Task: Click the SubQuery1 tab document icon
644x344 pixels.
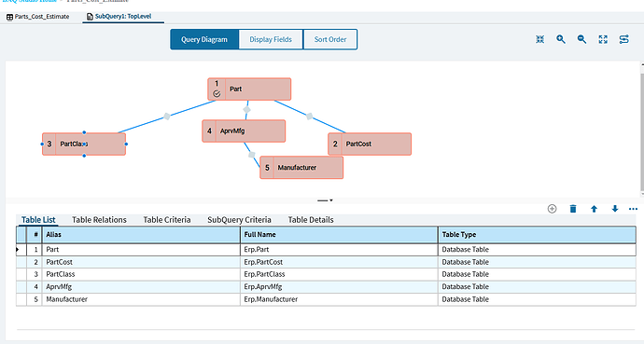Action: point(90,17)
